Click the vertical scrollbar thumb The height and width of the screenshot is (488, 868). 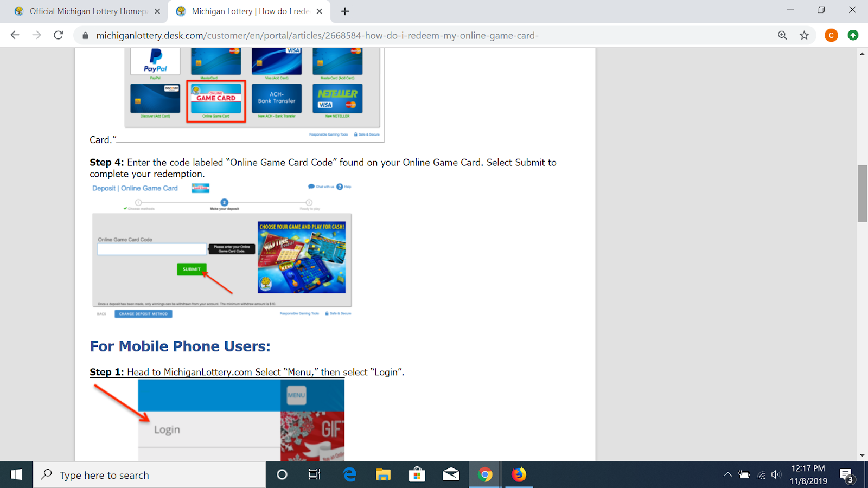point(862,194)
